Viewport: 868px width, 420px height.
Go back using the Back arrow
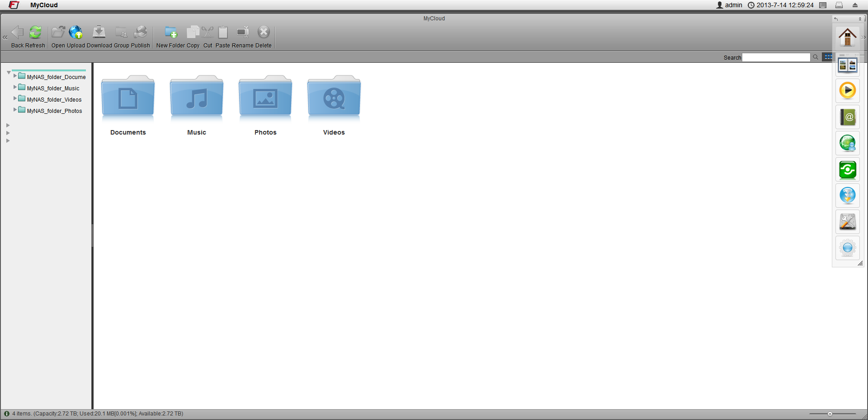click(x=17, y=33)
